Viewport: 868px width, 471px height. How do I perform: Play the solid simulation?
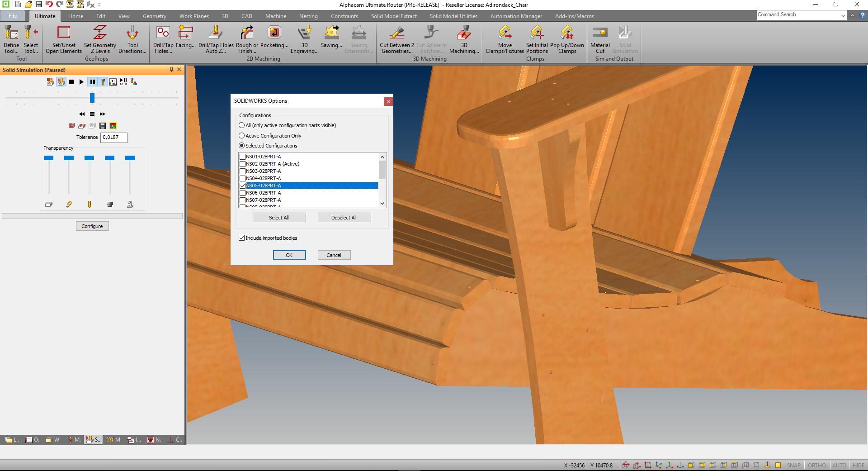[81, 82]
